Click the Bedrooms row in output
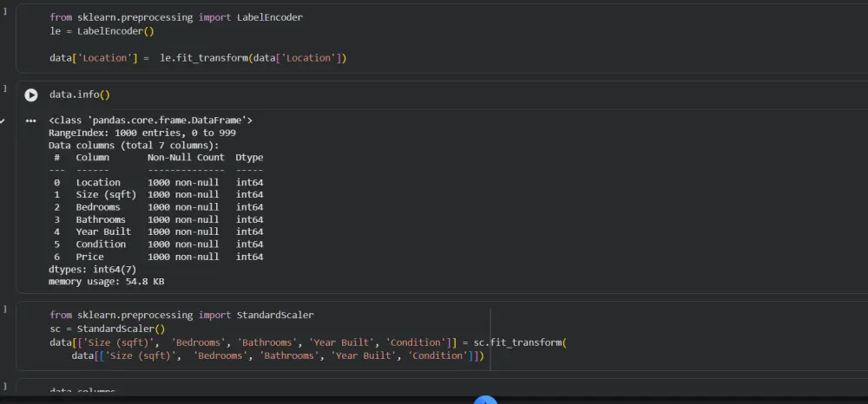The height and width of the screenshot is (404, 868). [158, 207]
